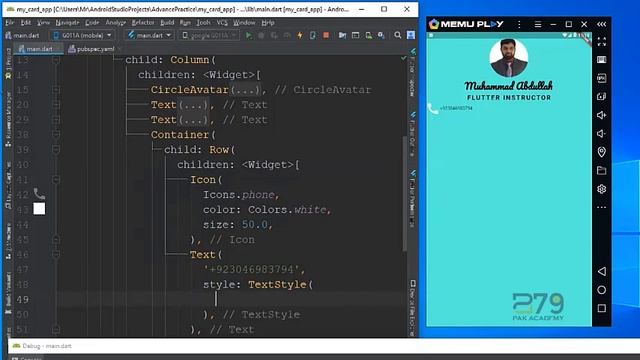640x360 pixels.
Task: Collapse the CircleAvatar fold at line 15
Action: point(56,90)
